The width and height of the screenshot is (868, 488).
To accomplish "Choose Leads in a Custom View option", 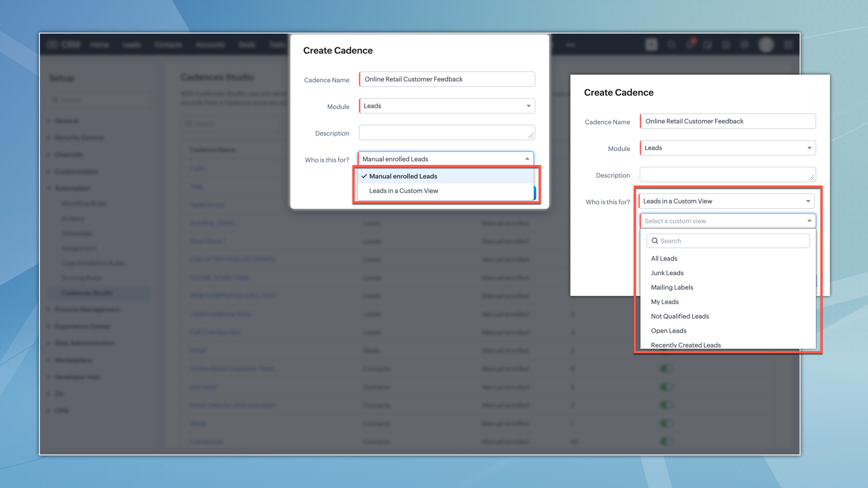I will tap(403, 191).
